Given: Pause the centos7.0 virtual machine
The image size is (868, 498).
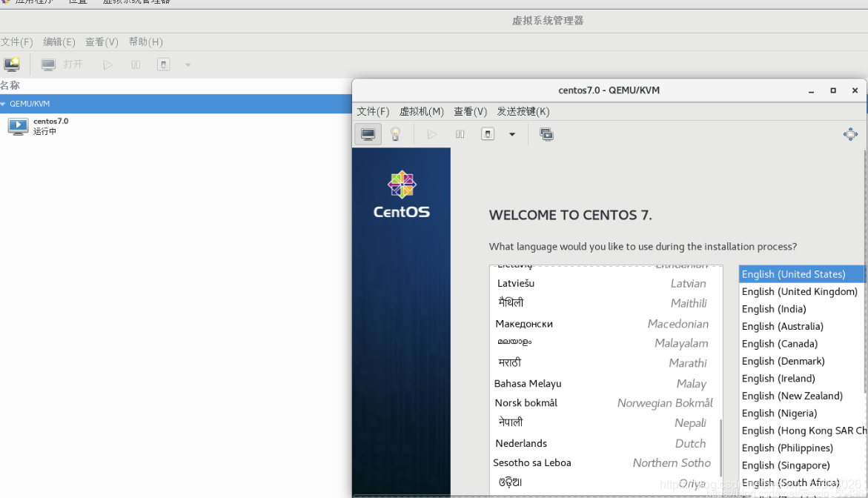Looking at the screenshot, I should pyautogui.click(x=460, y=134).
